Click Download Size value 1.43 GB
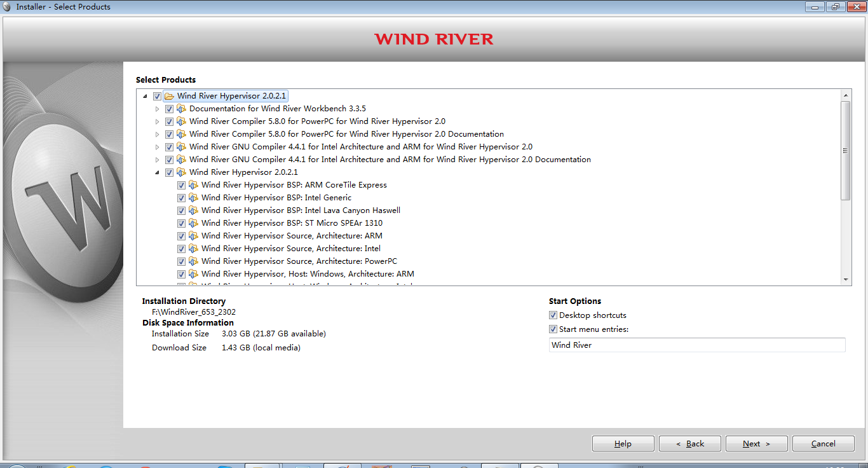868x468 pixels. tap(261, 348)
